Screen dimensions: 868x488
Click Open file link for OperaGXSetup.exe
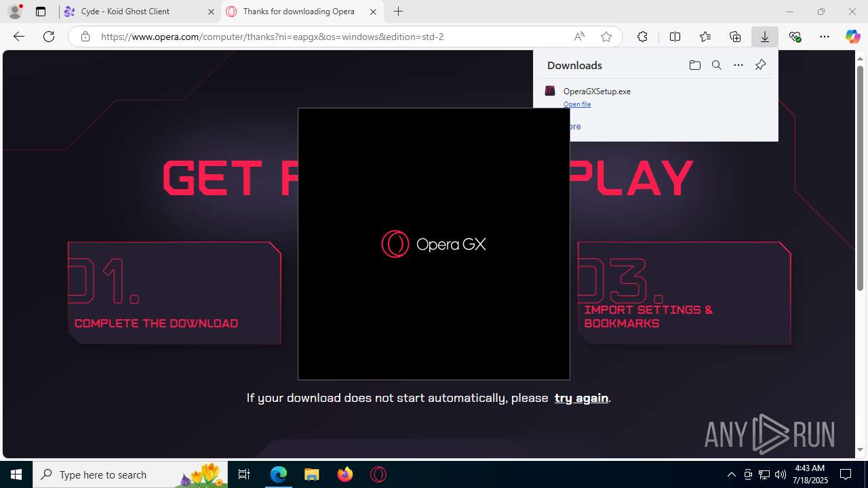577,104
